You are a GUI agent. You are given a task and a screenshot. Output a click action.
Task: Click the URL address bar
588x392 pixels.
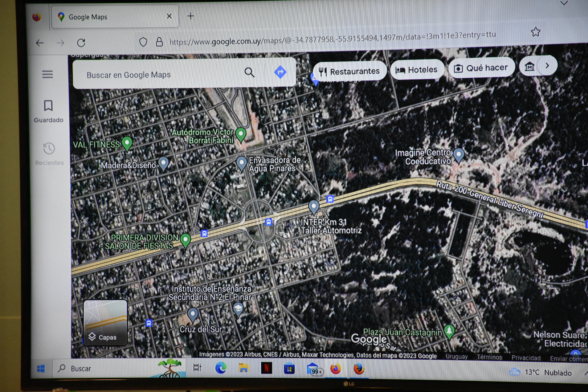(332, 39)
